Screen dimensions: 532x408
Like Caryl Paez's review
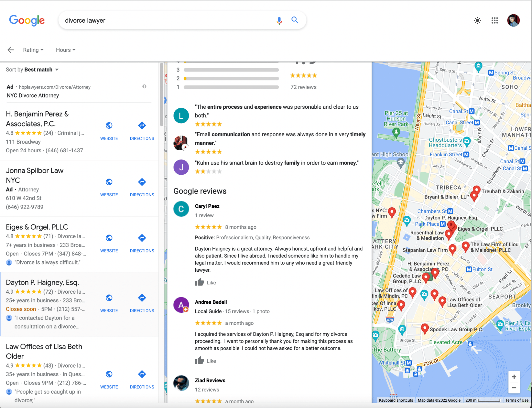[205, 282]
